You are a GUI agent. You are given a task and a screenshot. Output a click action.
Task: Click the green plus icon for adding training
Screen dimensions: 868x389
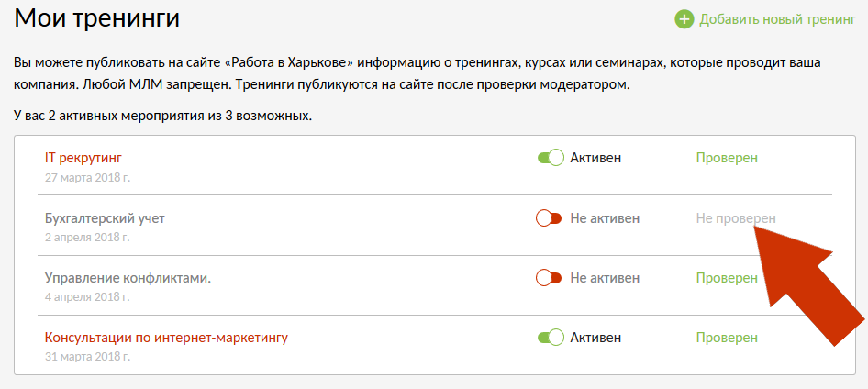pos(684,19)
